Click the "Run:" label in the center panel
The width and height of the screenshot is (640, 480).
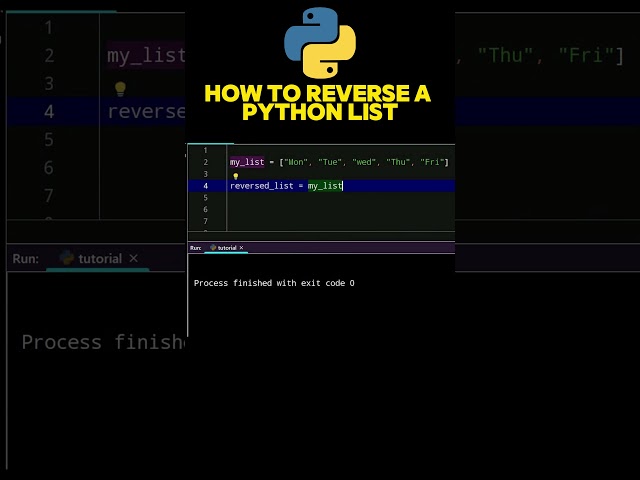click(x=196, y=248)
